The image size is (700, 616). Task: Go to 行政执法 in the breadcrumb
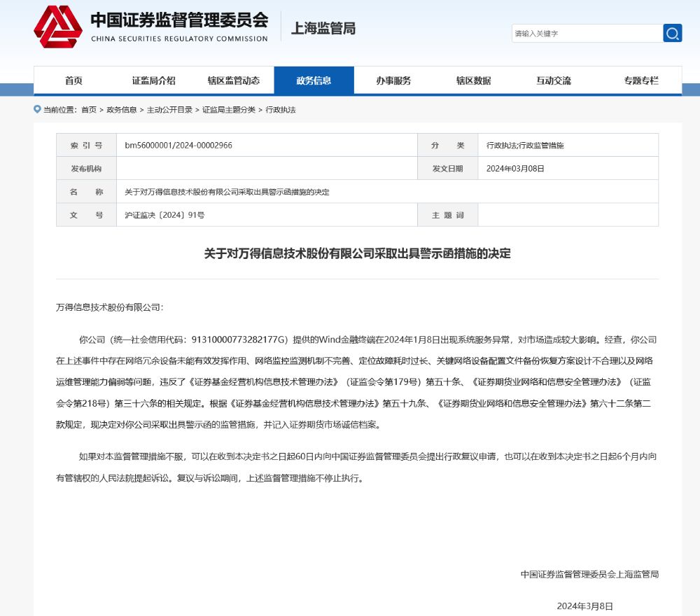(281, 110)
